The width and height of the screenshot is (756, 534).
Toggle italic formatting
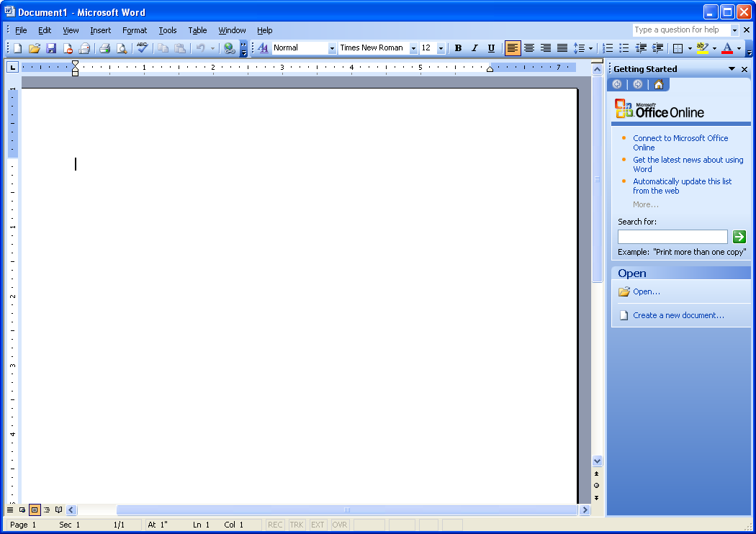[x=474, y=48]
